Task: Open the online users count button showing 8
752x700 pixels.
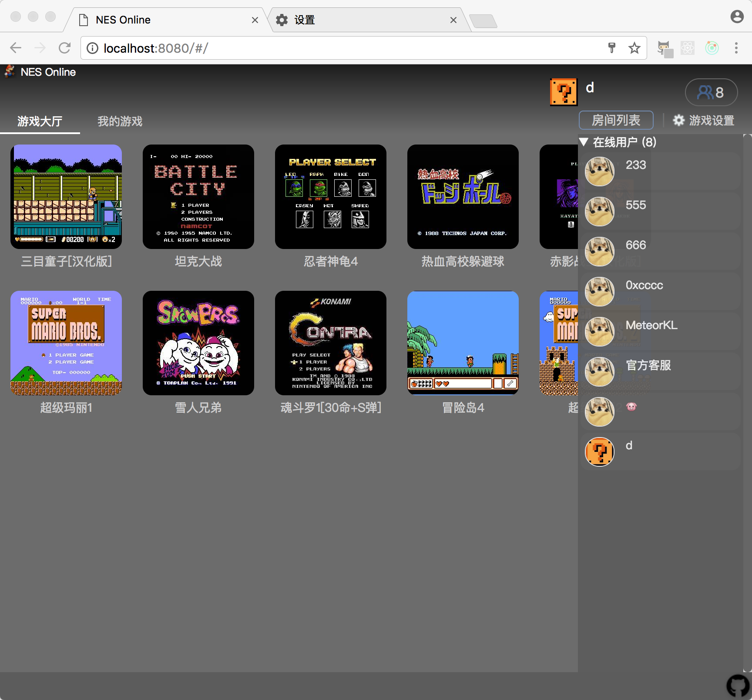Action: (x=711, y=92)
